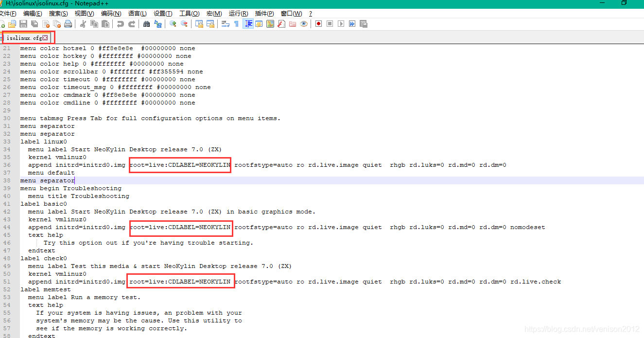Click line number 33 in the margin
Viewport: 644px width, 338px height.
(6, 142)
